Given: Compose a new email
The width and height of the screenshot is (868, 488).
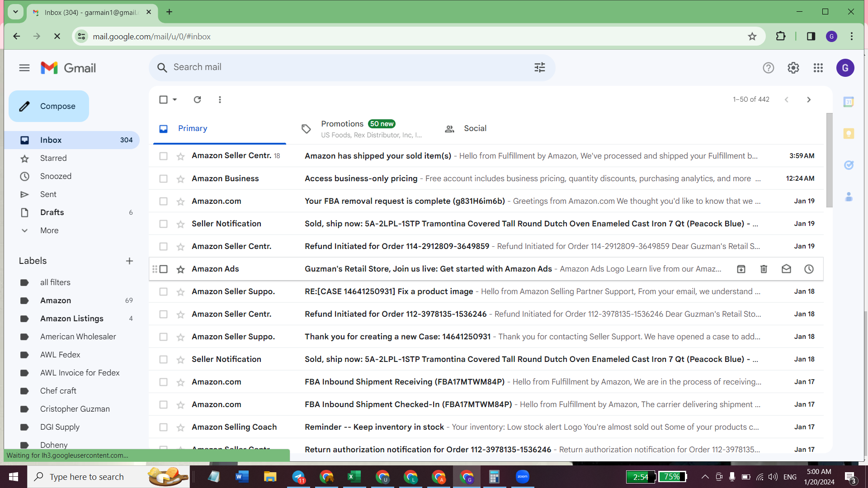Looking at the screenshot, I should 49,106.
